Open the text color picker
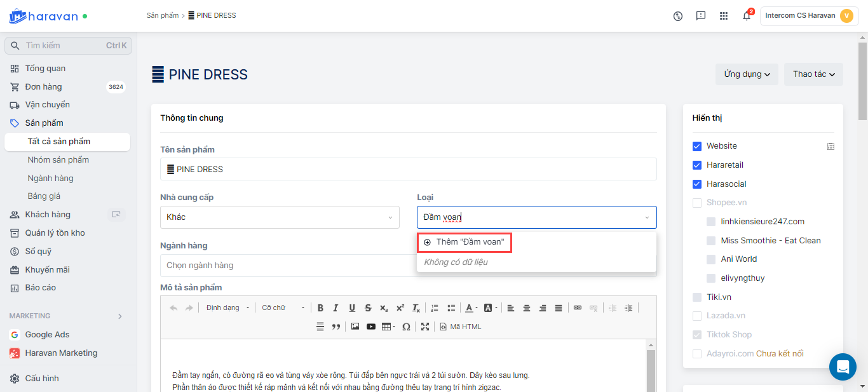Image resolution: width=868 pixels, height=392 pixels. pos(470,308)
